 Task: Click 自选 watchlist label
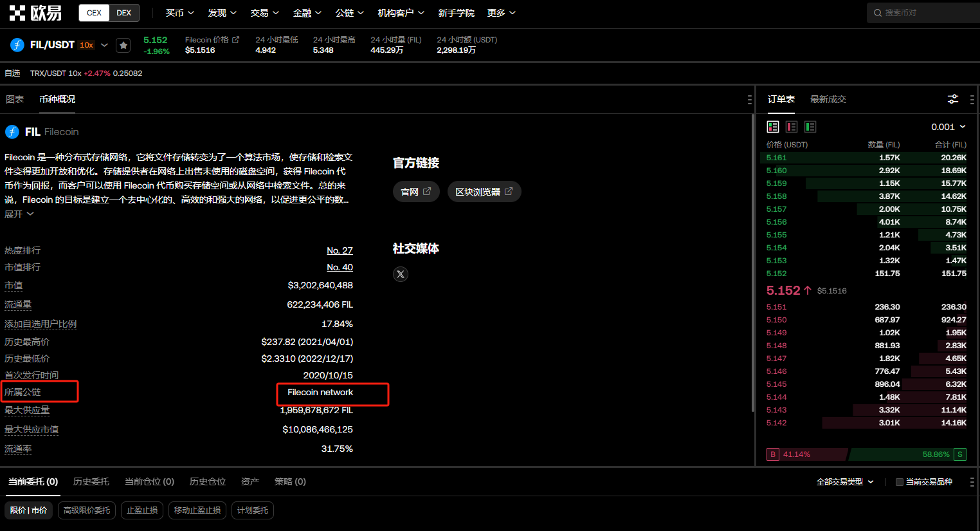(13, 73)
